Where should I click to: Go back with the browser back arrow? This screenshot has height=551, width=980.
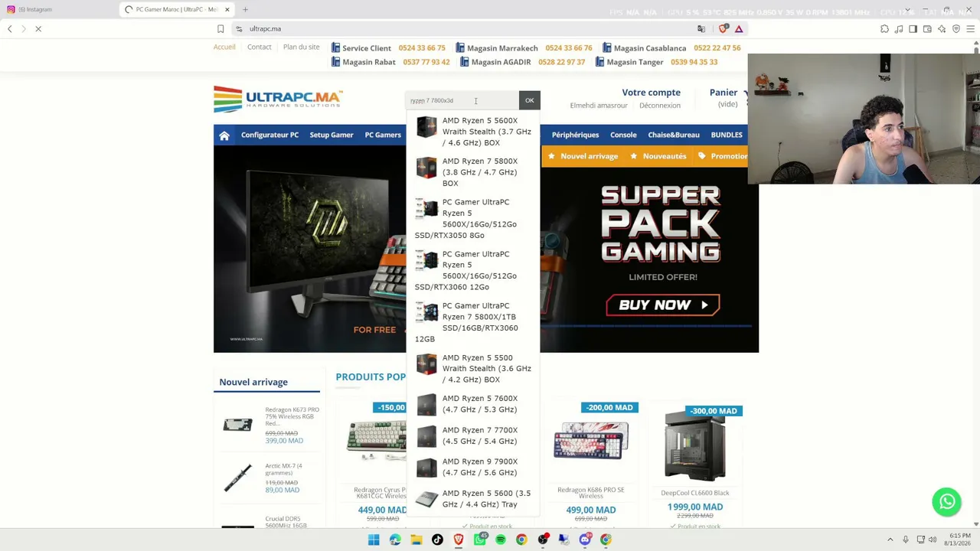tap(10, 29)
